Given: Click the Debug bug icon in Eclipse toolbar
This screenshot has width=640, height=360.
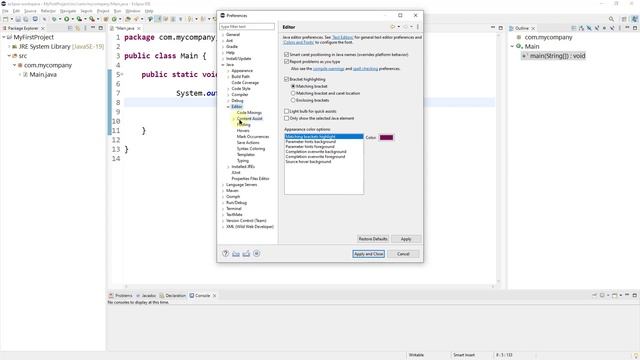Looking at the screenshot, I should [x=54, y=19].
